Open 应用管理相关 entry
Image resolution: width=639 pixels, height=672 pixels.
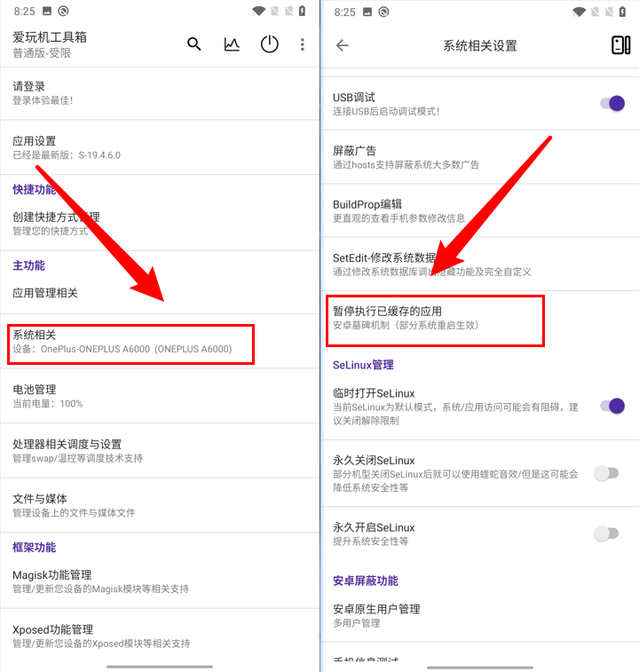[160, 293]
